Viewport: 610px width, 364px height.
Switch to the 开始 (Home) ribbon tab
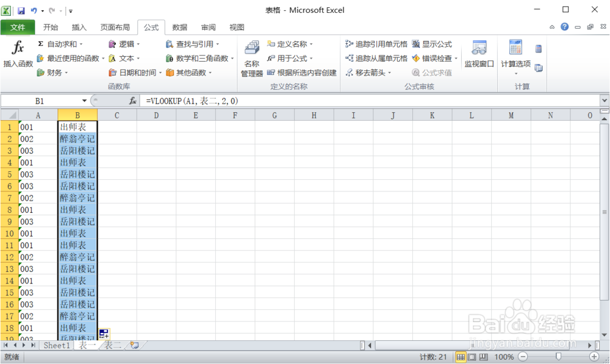click(51, 27)
